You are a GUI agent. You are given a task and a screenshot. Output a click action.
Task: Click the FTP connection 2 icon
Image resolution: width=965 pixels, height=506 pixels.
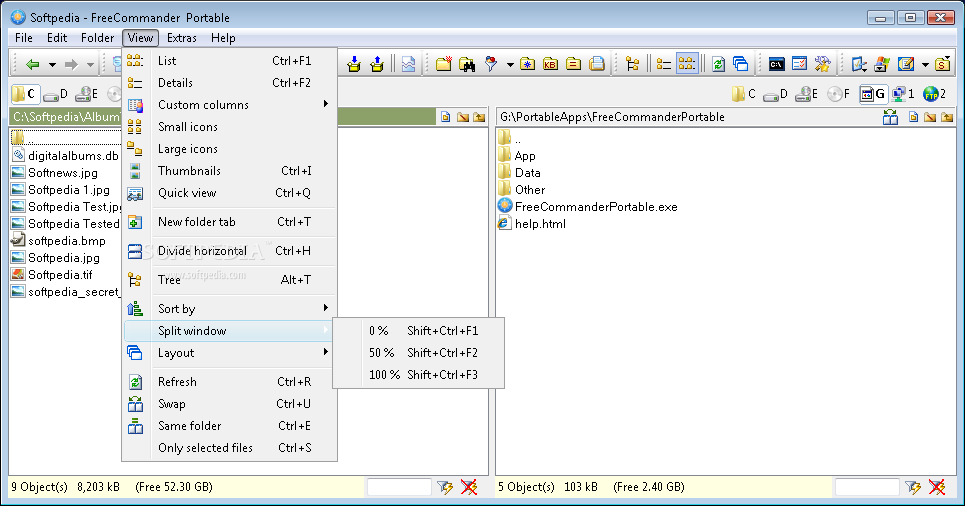934,94
